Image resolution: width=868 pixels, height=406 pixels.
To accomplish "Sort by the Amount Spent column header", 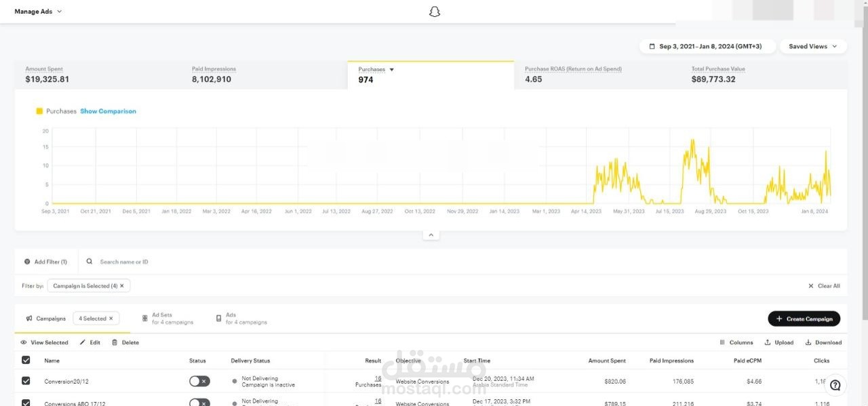I will click(x=607, y=361).
